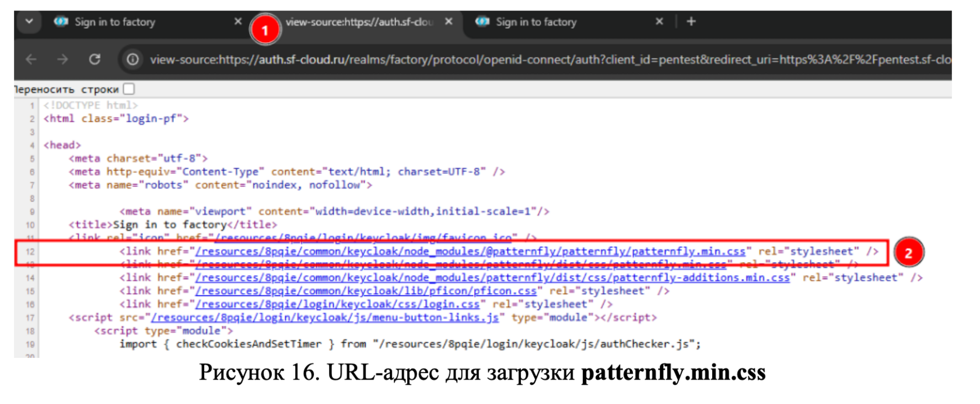This screenshot has height=404, width=980.
Task: Open the pficon.css stylesheet link
Action: 366,291
